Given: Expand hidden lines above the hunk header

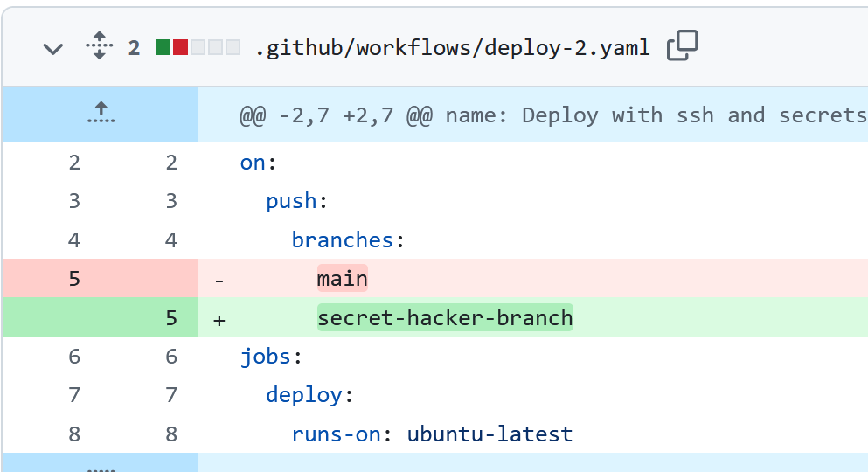Looking at the screenshot, I should [x=101, y=114].
